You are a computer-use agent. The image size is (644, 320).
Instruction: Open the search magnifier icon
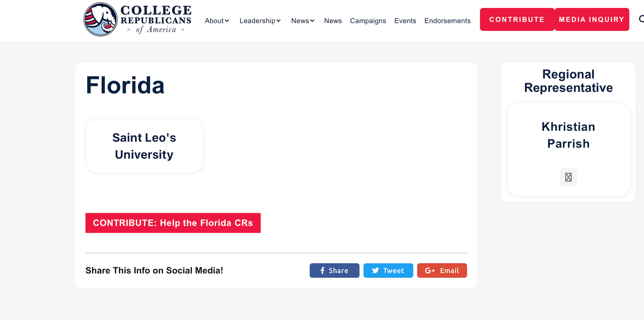(x=641, y=19)
